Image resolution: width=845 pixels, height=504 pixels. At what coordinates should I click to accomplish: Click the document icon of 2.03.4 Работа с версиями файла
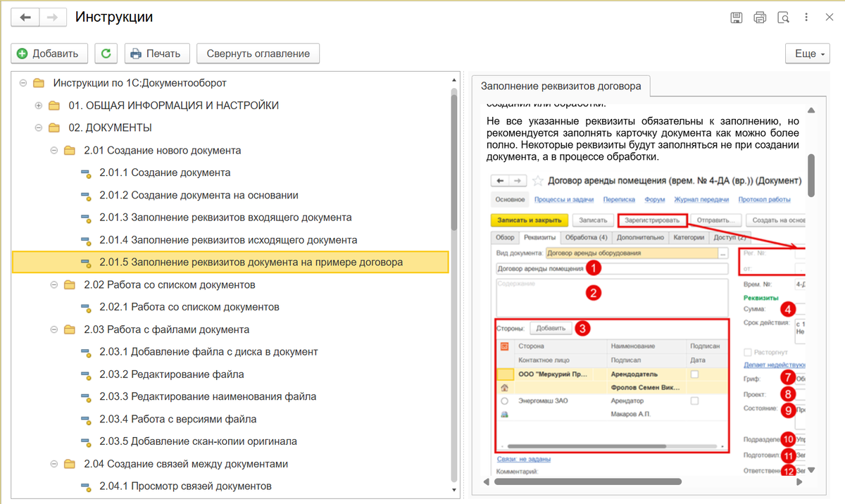point(85,420)
